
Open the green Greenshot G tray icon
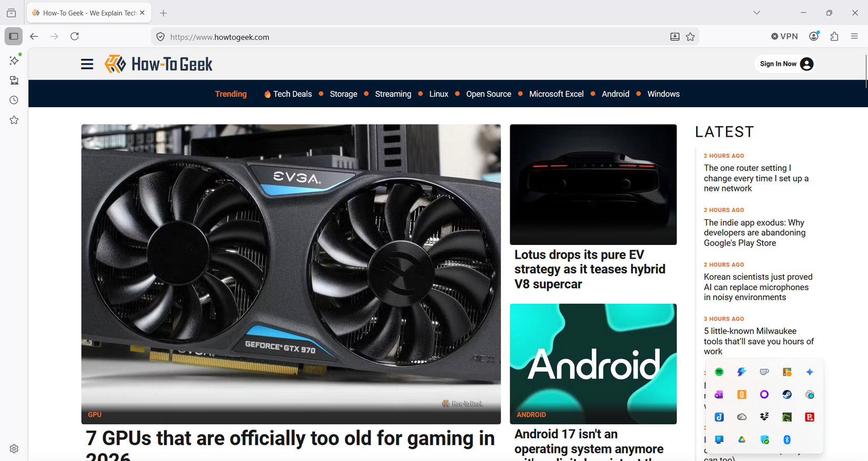787,417
